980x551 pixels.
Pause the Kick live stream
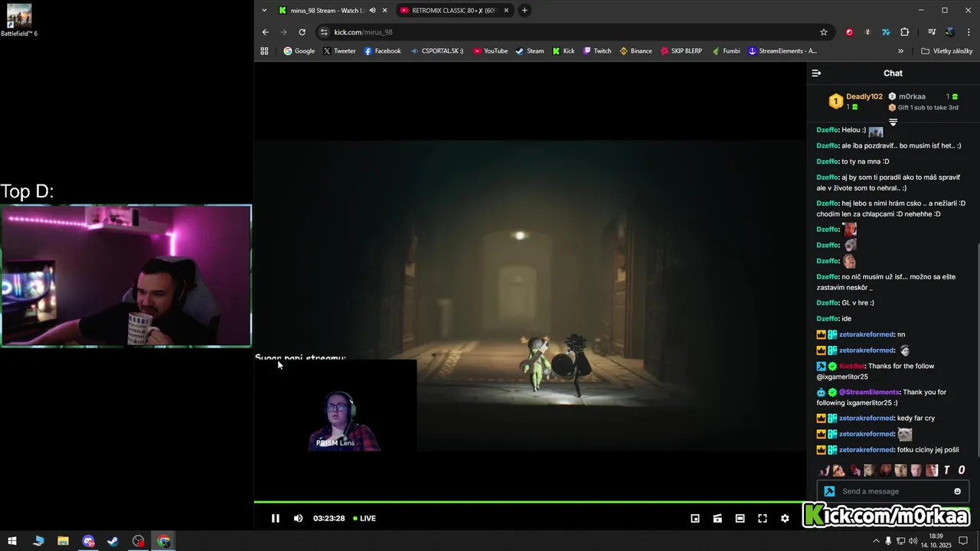pyautogui.click(x=276, y=518)
